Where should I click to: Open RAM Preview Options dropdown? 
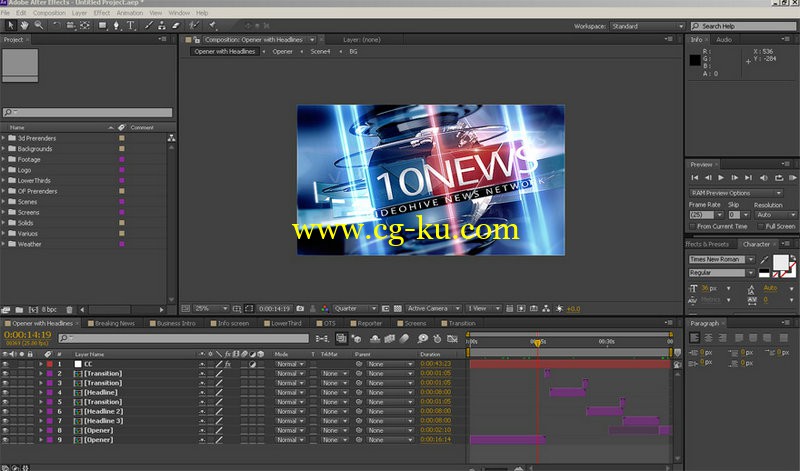736,193
